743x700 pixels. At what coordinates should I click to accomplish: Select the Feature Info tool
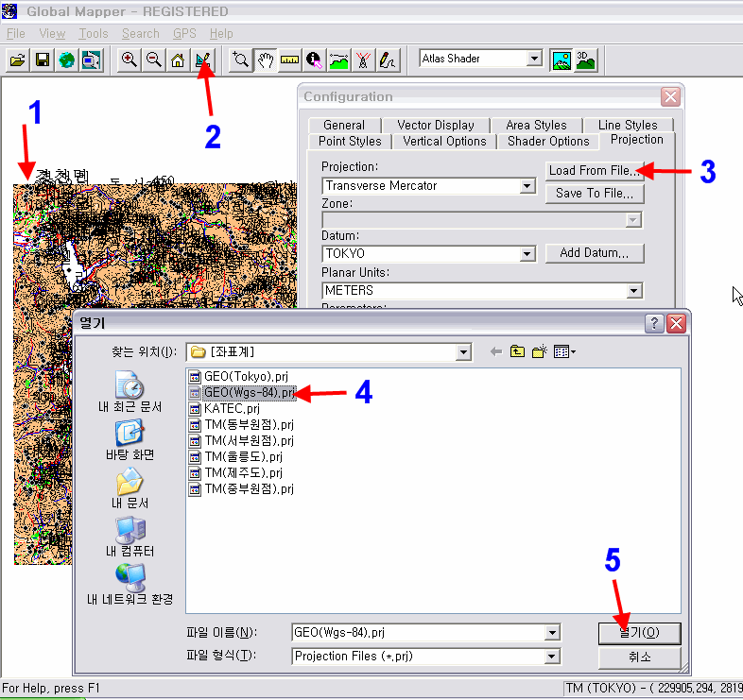314,60
